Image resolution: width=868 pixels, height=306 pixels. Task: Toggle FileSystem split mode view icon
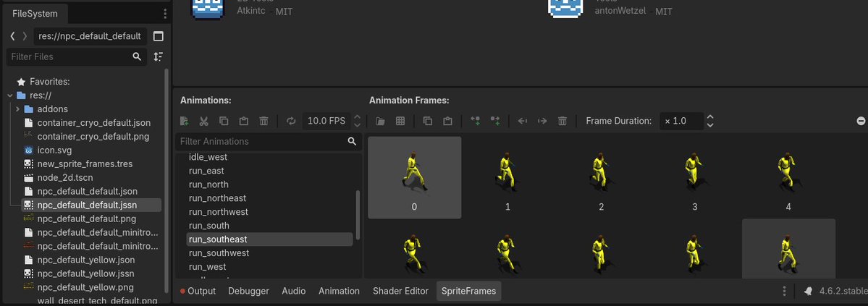(x=159, y=36)
